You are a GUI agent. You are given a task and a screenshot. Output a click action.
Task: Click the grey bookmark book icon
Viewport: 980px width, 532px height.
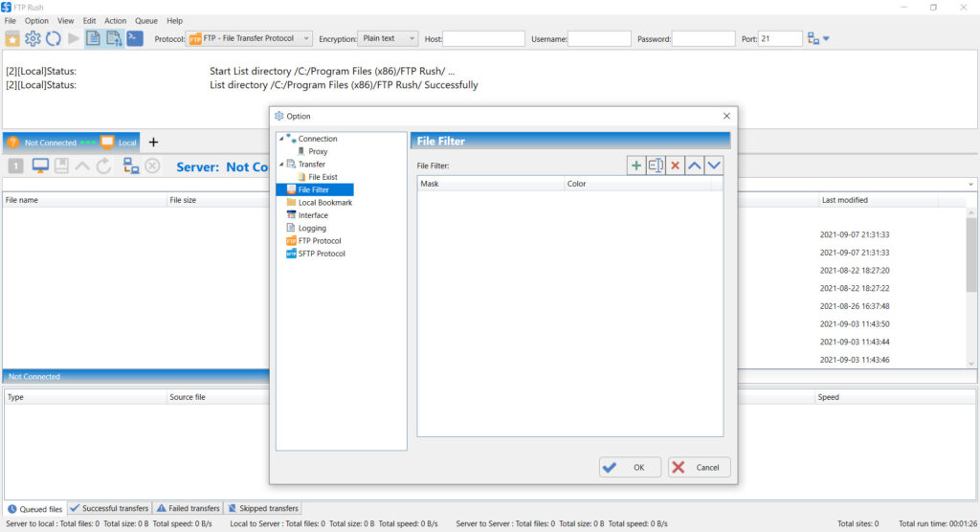coord(61,166)
